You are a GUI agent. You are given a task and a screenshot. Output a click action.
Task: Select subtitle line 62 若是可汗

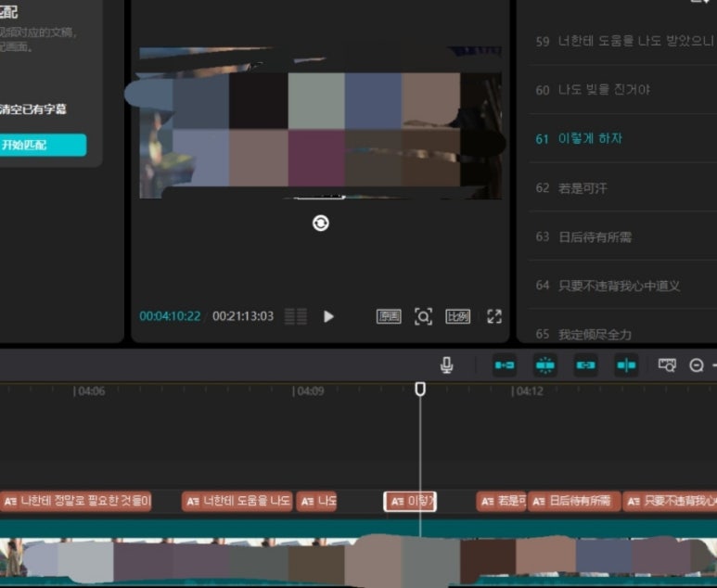point(622,187)
